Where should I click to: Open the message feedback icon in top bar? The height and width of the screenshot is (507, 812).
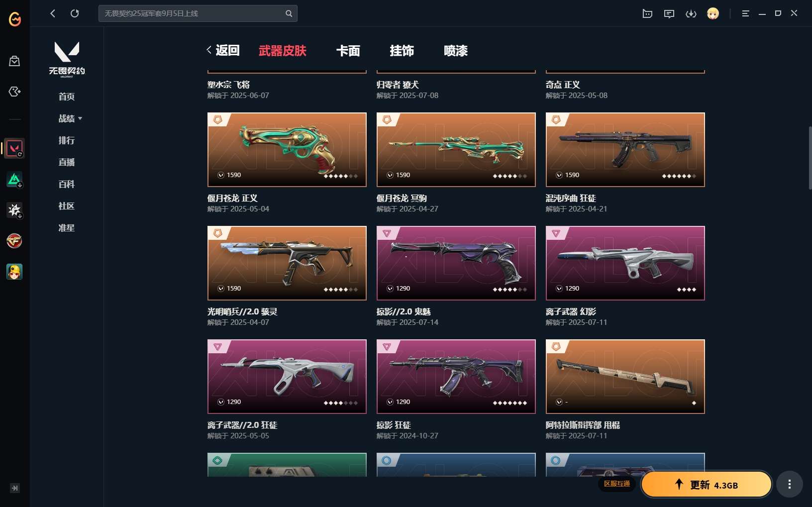coord(669,13)
